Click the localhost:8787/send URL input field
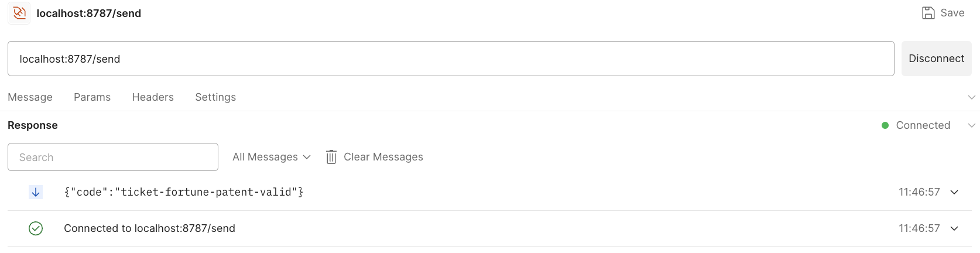The image size is (980, 253). click(451, 59)
